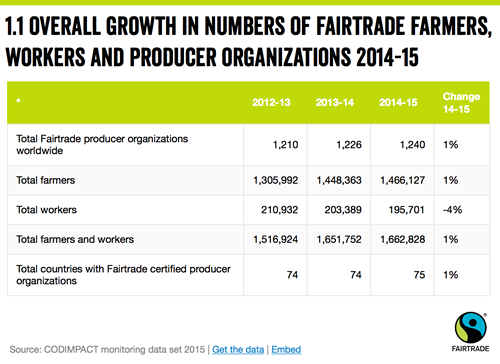Click the 1,466,127 farmers cell

click(x=402, y=180)
